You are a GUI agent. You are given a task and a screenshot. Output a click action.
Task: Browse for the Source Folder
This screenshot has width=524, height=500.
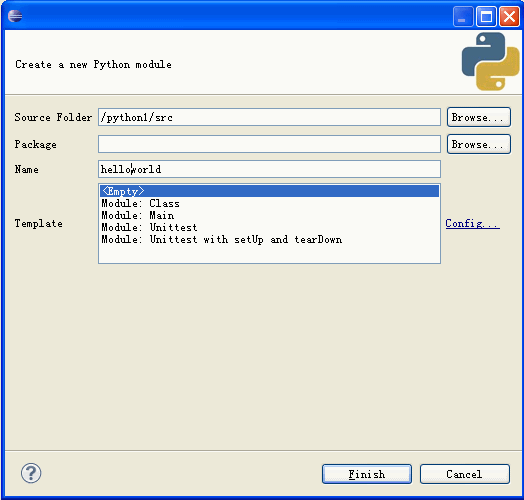[479, 117]
